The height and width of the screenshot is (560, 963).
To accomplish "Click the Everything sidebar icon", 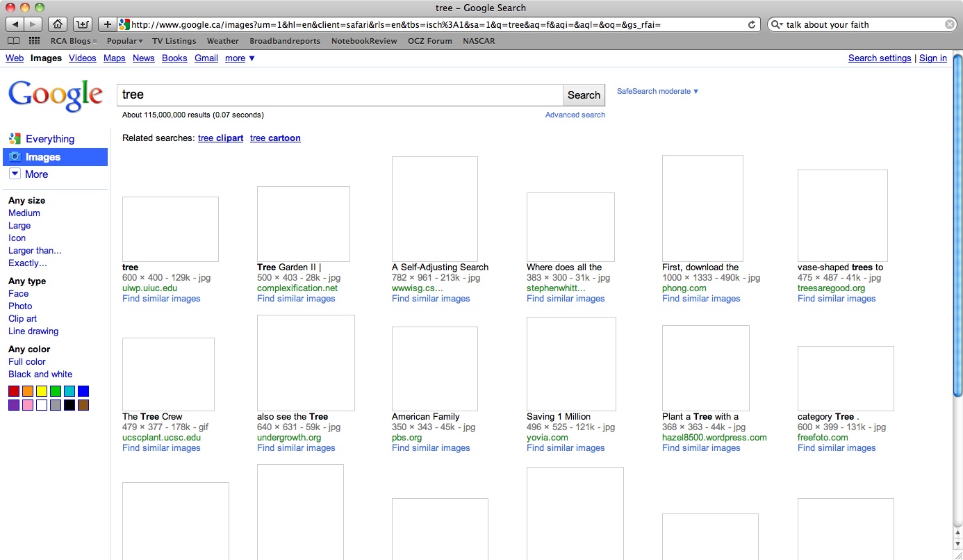I will [x=15, y=139].
